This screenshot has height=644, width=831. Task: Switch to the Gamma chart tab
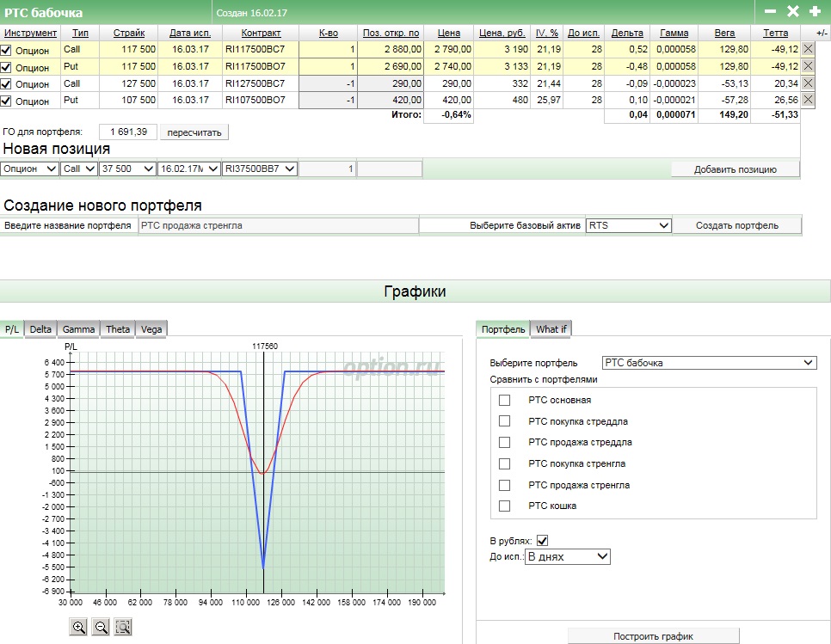(78, 328)
